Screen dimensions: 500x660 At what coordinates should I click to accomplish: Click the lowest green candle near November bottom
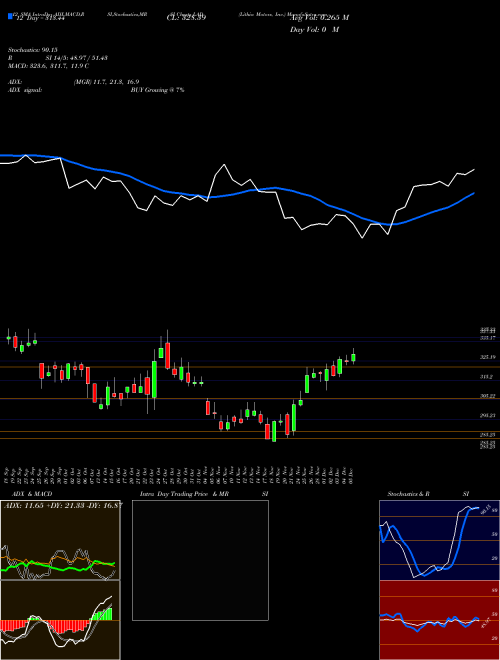[x=274, y=431]
